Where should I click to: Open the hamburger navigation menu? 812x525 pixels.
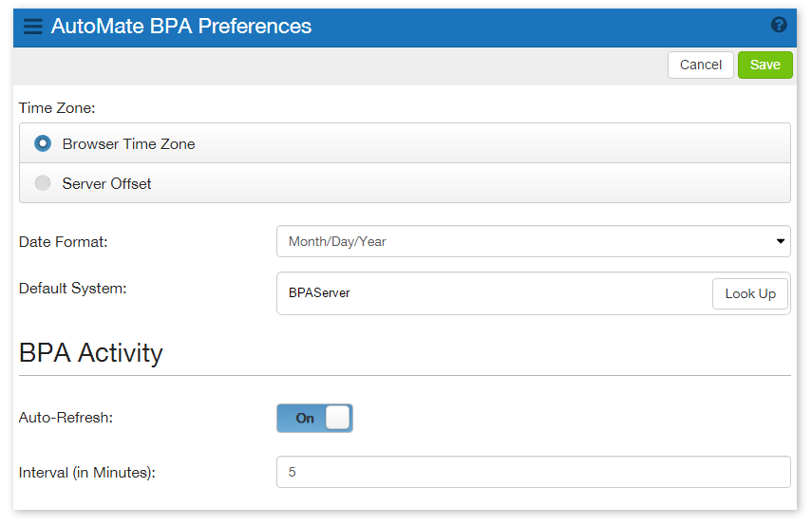33,27
